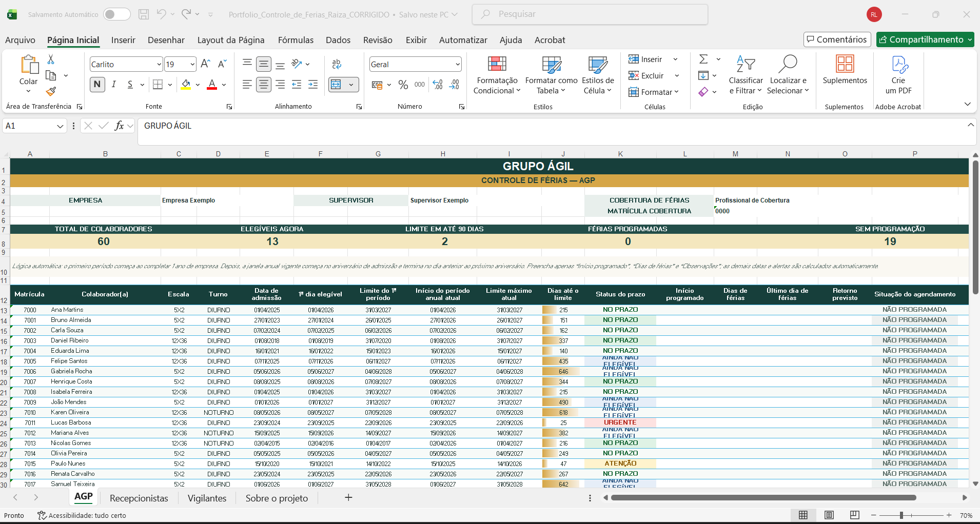Screen dimensions: 980x524
Task: Click the Comentários button
Action: pyautogui.click(x=837, y=39)
